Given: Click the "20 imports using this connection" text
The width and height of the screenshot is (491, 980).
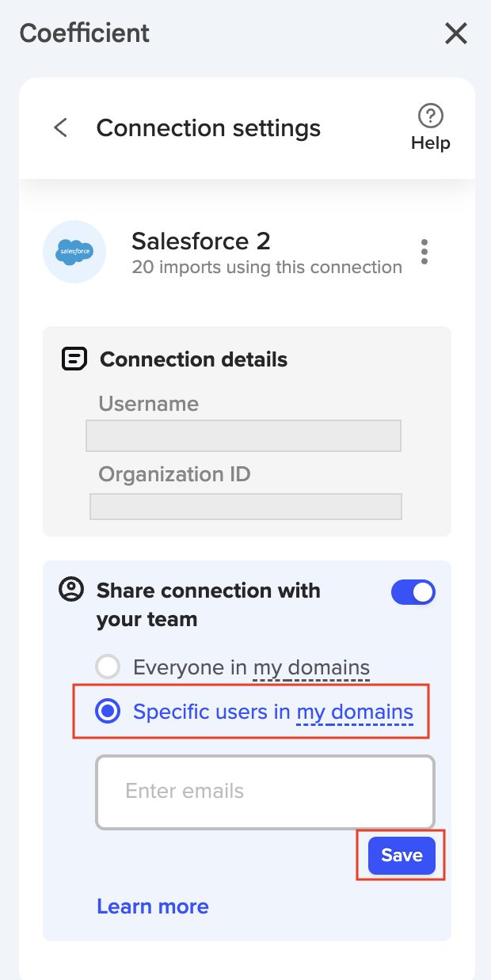Looking at the screenshot, I should 267,268.
